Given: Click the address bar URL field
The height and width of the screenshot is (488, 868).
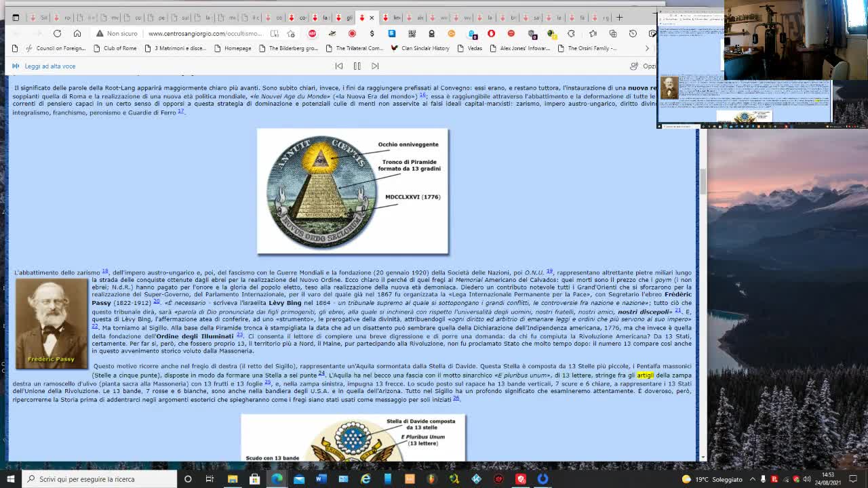Looking at the screenshot, I should point(205,33).
